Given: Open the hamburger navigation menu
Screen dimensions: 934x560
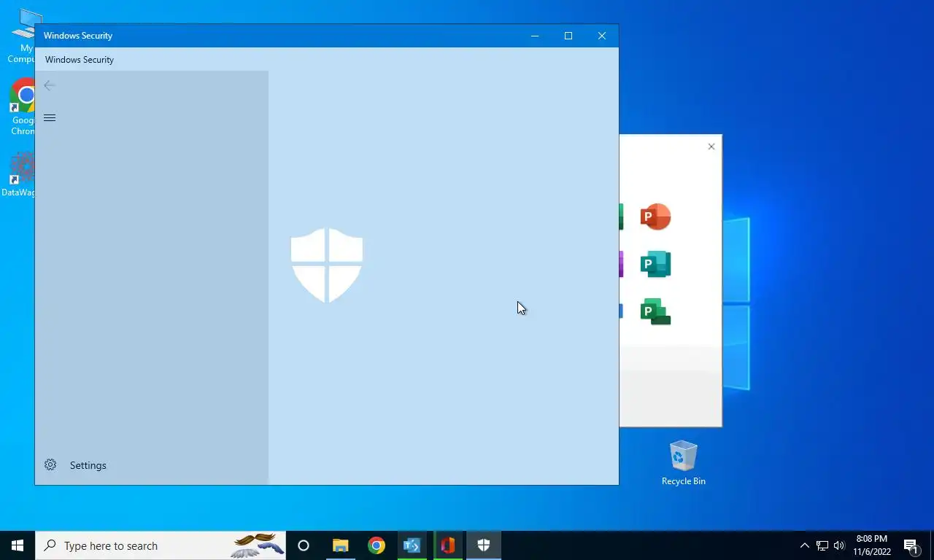Looking at the screenshot, I should [x=50, y=118].
